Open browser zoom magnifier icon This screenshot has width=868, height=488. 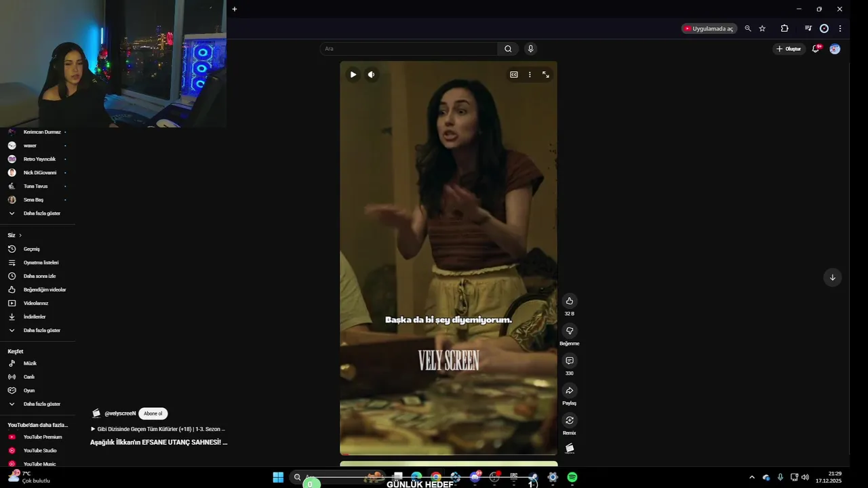(x=748, y=28)
